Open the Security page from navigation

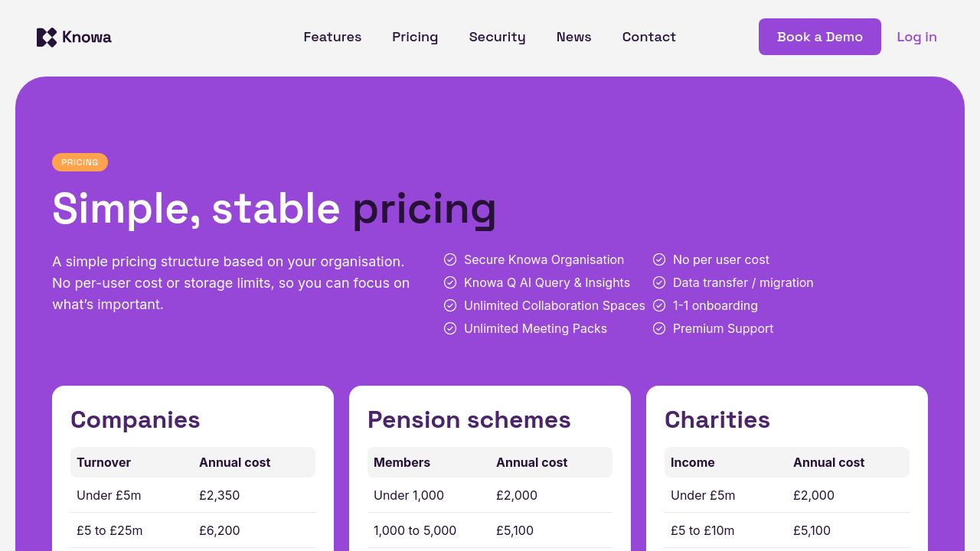pyautogui.click(x=497, y=37)
